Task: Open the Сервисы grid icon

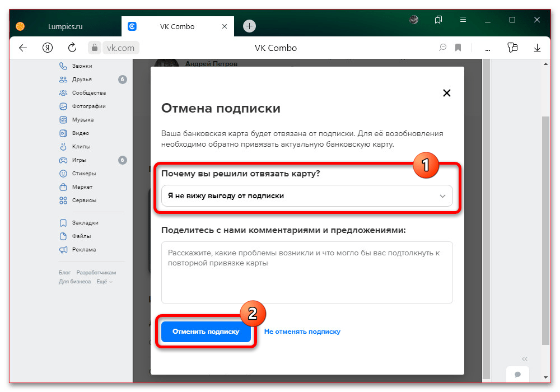Action: pos(63,200)
